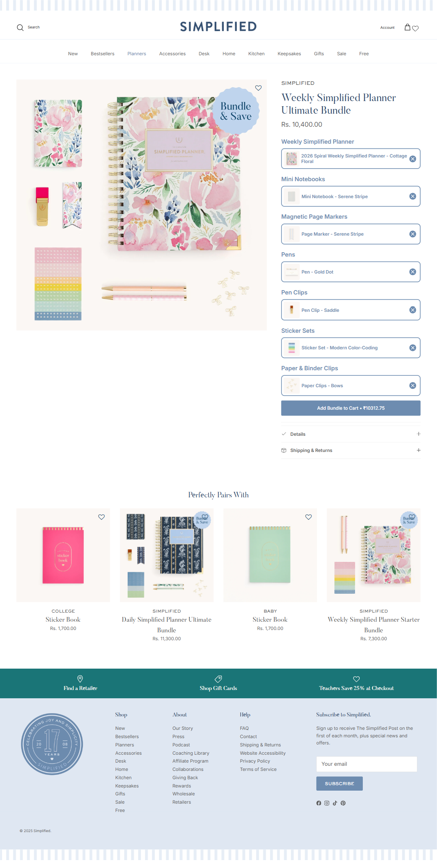Click Add Bundle to Cart button
This screenshot has width=437, height=868.
point(351,408)
